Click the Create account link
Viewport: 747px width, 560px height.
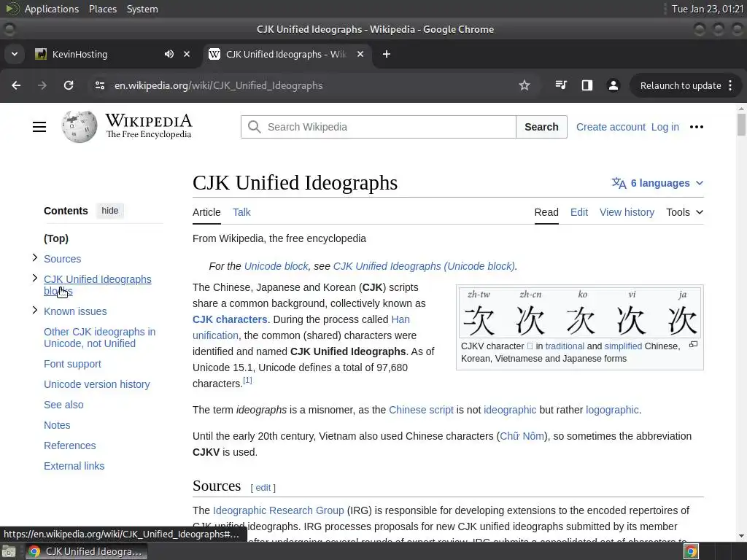(611, 127)
